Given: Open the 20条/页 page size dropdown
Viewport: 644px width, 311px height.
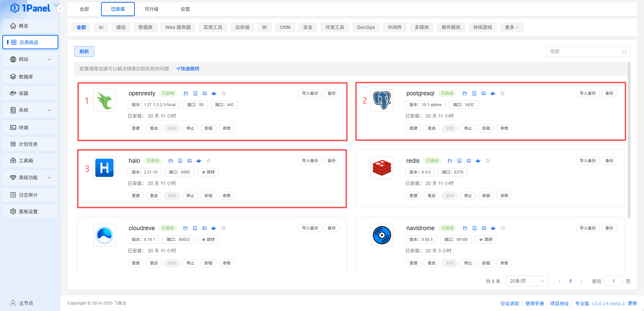Looking at the screenshot, I should (527, 281).
